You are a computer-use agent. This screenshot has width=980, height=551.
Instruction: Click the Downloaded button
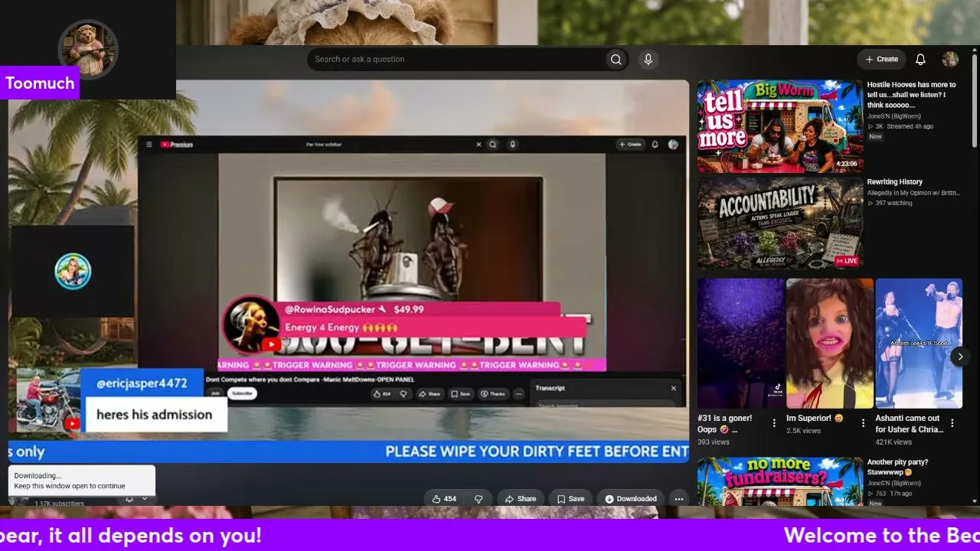631,499
